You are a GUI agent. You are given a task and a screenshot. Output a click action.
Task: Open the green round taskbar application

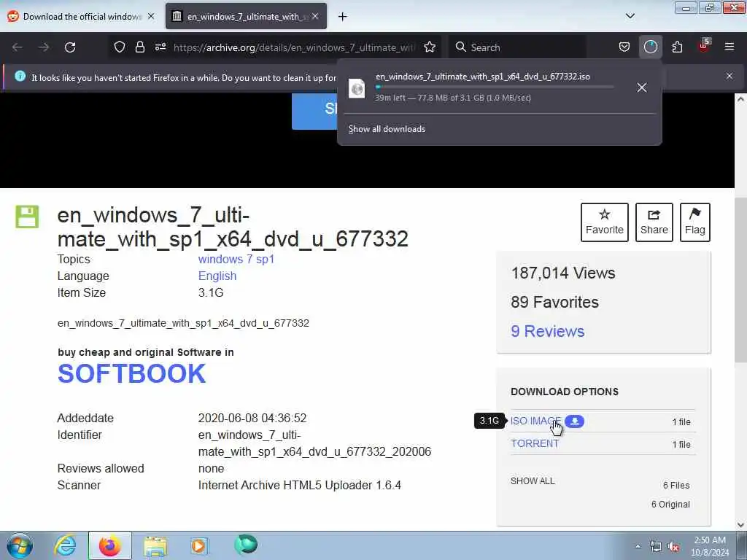click(x=246, y=545)
